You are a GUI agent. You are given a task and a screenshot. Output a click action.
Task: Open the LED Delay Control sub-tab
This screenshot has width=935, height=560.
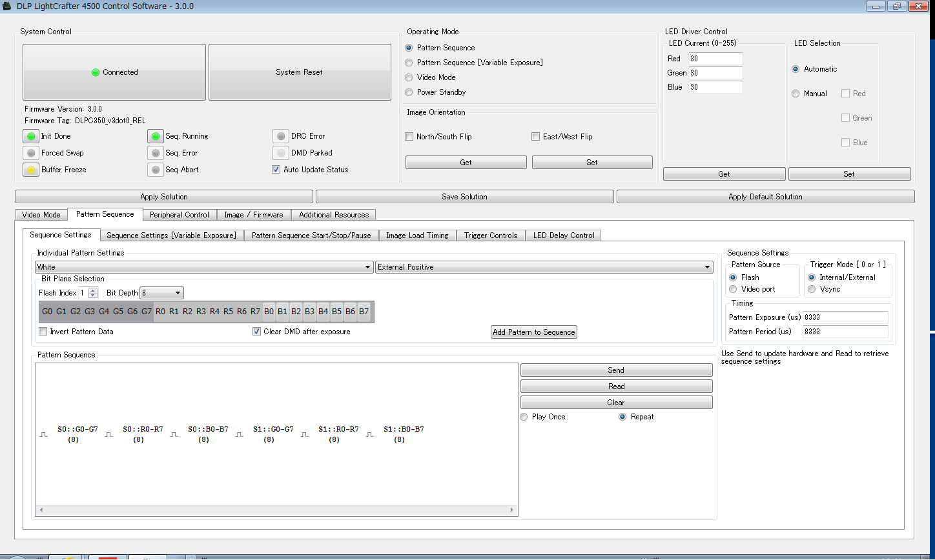pos(564,235)
